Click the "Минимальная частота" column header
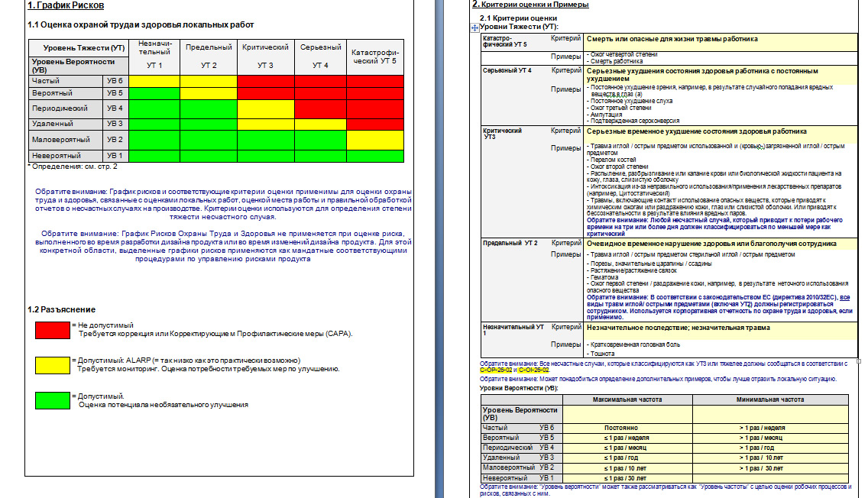 click(770, 399)
